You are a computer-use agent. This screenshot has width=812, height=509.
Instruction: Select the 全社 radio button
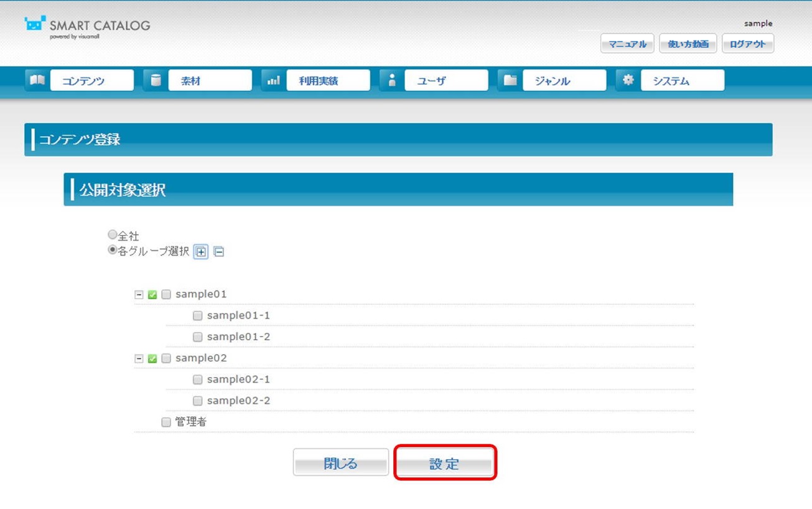pos(113,235)
